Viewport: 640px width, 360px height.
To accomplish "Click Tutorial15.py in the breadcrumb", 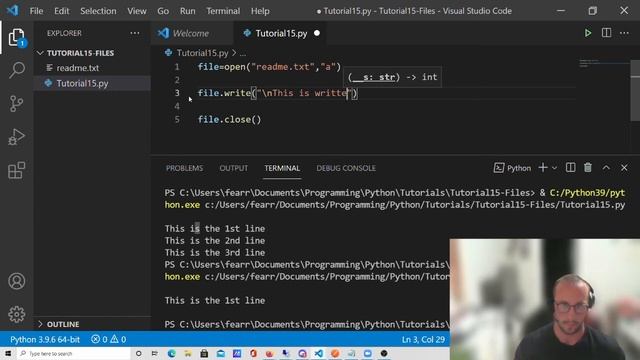I will (x=202, y=53).
